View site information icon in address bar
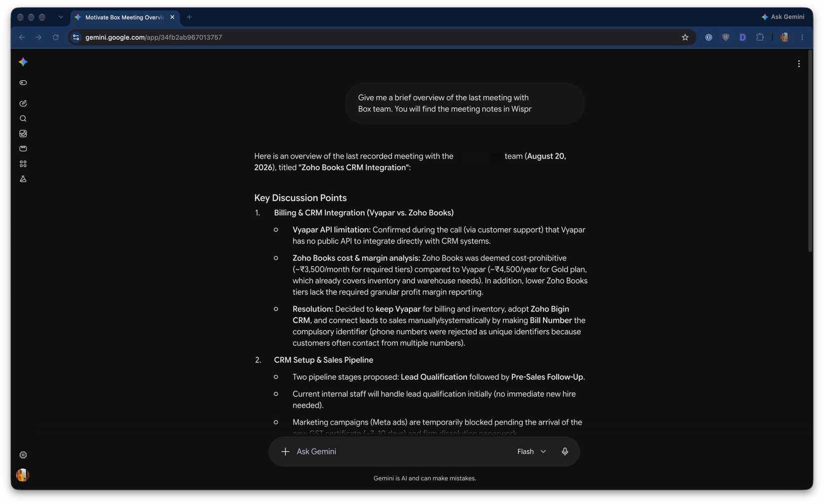 point(76,37)
